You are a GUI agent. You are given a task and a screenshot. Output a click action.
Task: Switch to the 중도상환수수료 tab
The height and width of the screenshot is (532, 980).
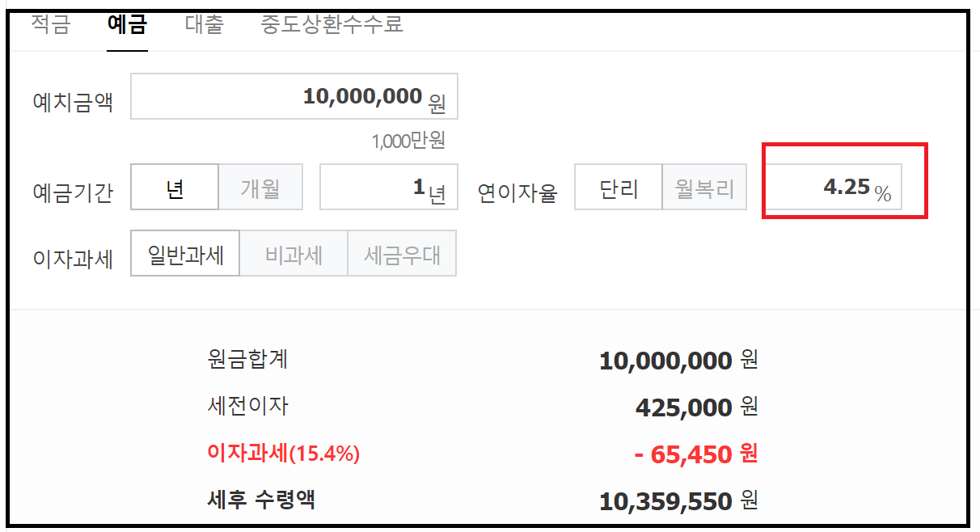pyautogui.click(x=332, y=25)
